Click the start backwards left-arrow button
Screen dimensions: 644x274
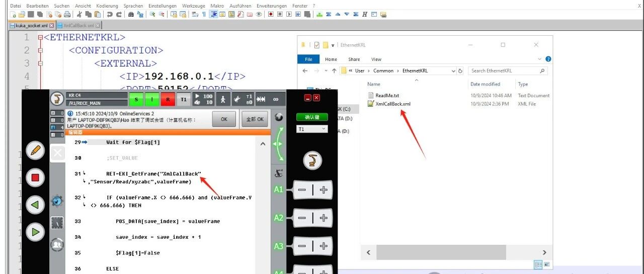point(35,205)
